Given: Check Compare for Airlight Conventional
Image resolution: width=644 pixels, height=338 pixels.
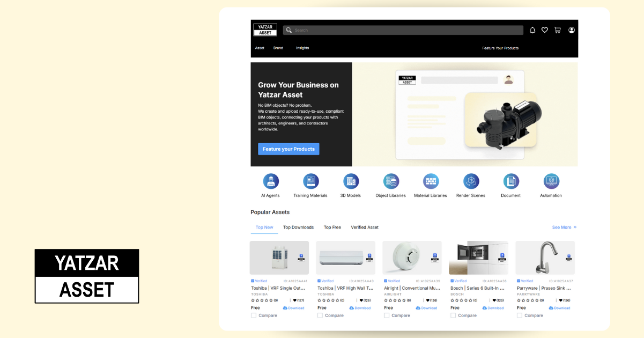Looking at the screenshot, I should (x=387, y=315).
